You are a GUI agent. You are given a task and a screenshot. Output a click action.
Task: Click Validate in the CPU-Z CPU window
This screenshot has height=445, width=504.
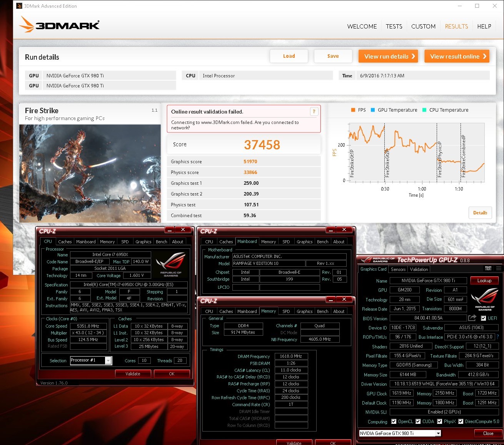[x=133, y=374]
